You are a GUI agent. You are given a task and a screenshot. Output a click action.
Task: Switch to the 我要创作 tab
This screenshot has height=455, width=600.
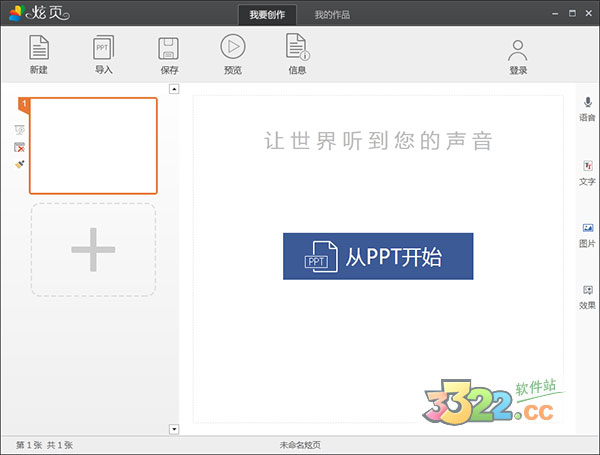click(x=267, y=15)
